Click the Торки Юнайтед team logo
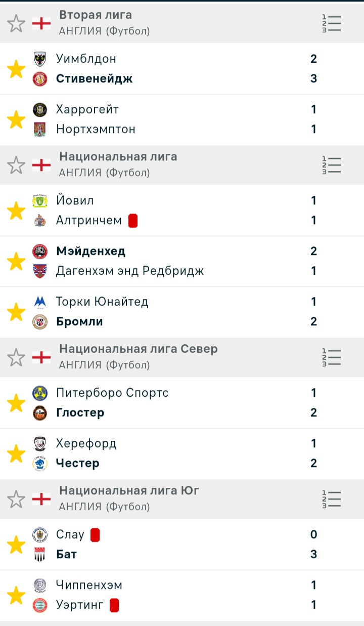The height and width of the screenshot is (626, 364). (x=40, y=302)
